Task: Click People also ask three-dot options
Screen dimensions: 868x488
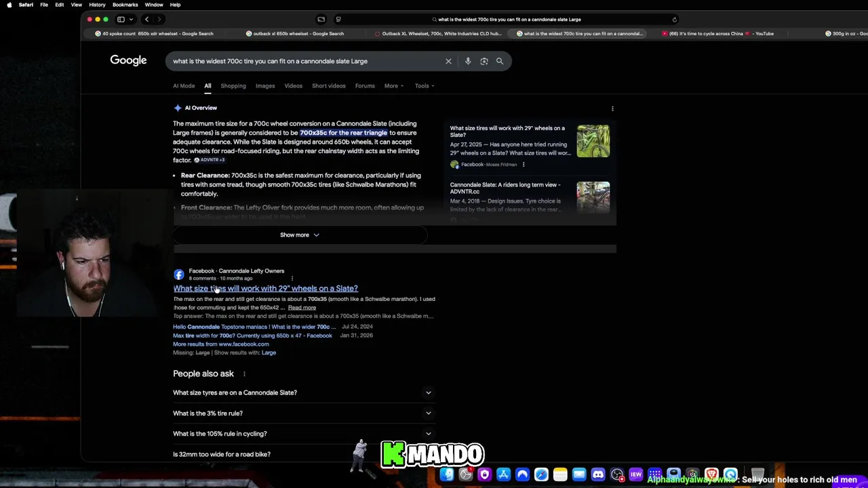Action: tap(244, 374)
